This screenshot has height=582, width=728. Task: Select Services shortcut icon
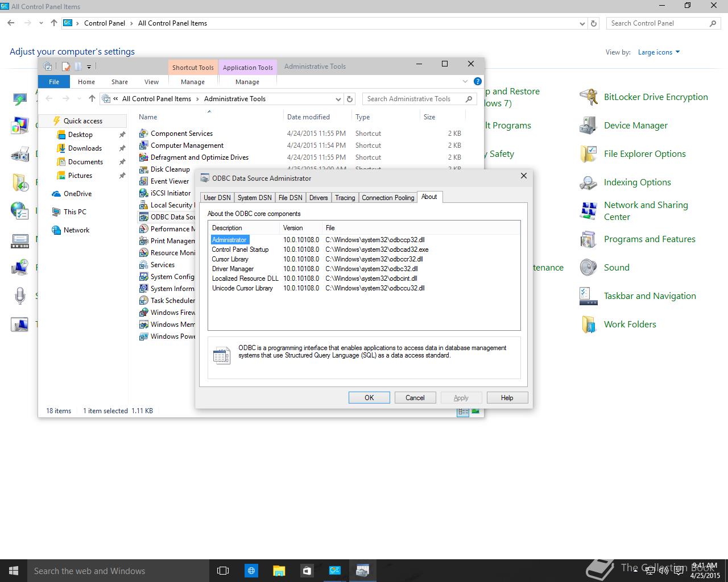[x=144, y=265]
